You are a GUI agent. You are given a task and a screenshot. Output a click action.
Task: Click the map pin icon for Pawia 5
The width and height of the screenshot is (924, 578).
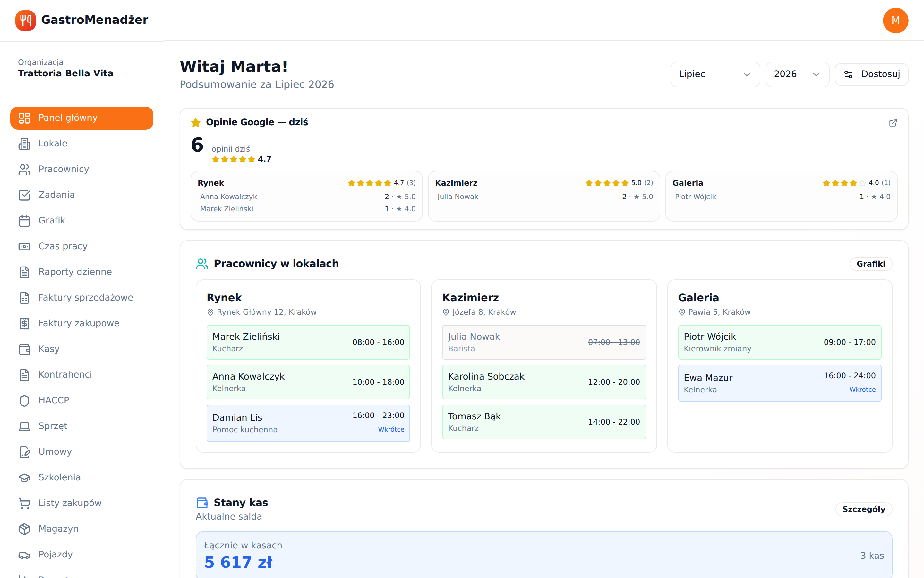(x=682, y=312)
